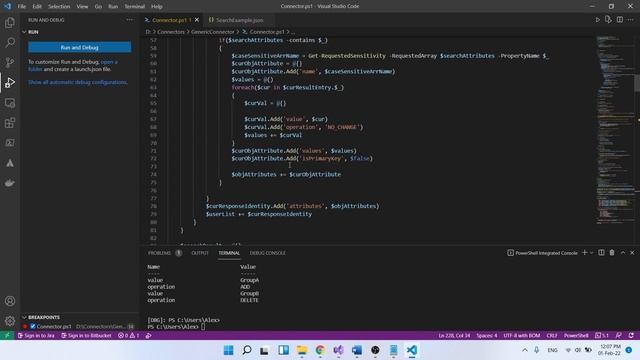
Task: Open the PowerShell command explorer icon
Action: 10,143
